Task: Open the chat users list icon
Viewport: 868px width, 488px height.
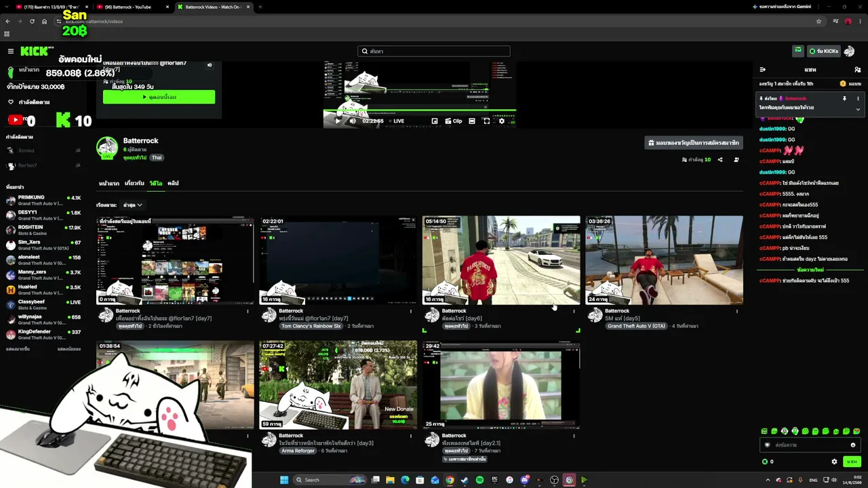Action: [858, 70]
